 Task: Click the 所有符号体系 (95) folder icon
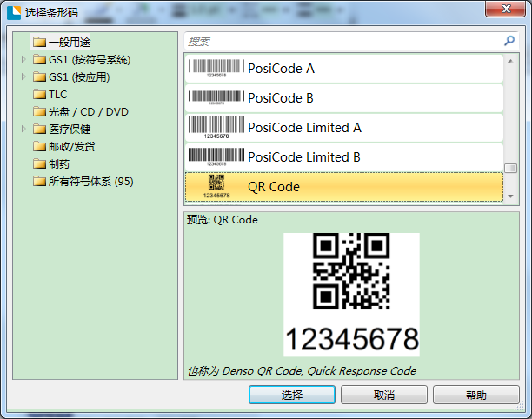click(39, 181)
